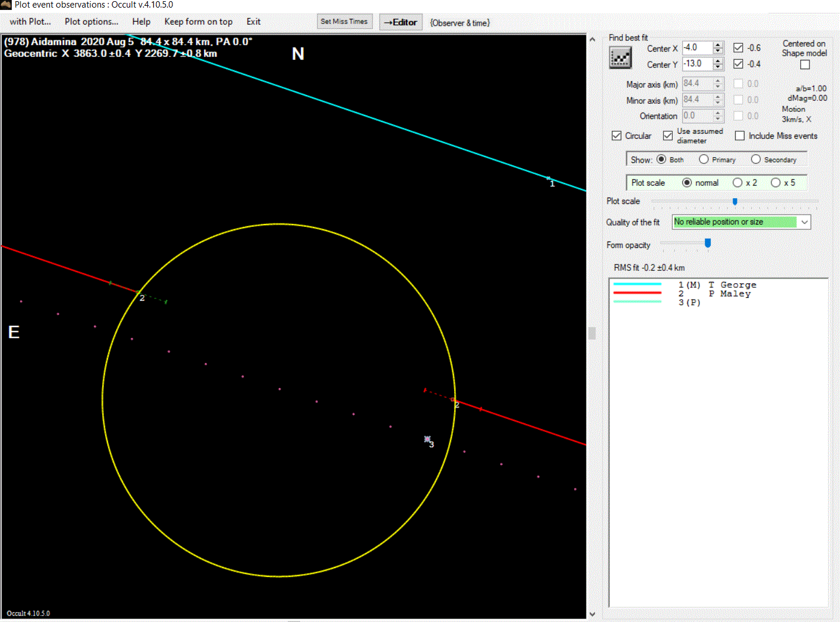
Task: Click the cyan line color for observer 1
Action: coord(637,284)
